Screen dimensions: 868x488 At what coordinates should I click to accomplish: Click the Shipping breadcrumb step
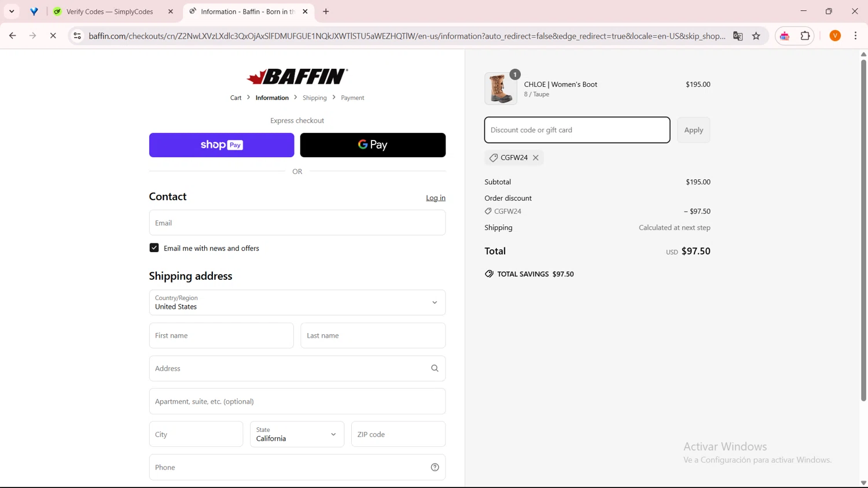314,98
